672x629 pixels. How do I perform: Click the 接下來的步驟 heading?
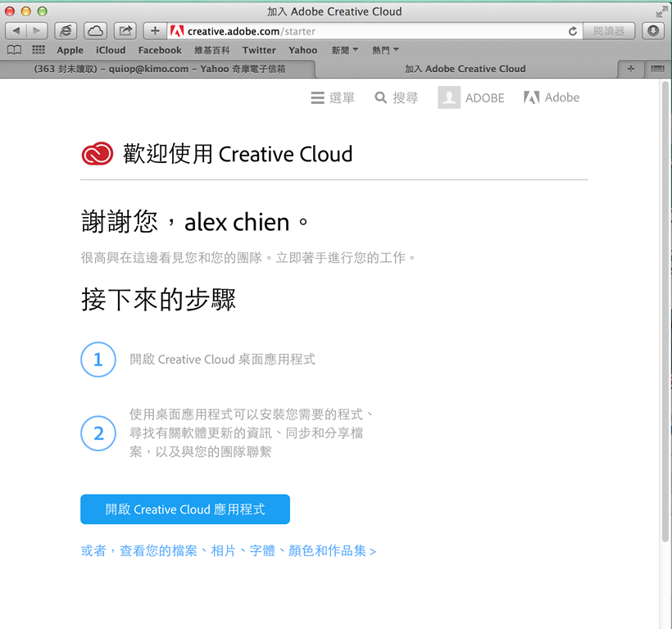coord(158,299)
